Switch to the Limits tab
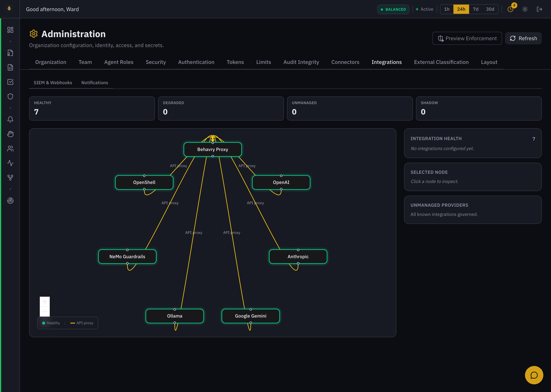Screen dimensions: 551x392 click(263, 62)
